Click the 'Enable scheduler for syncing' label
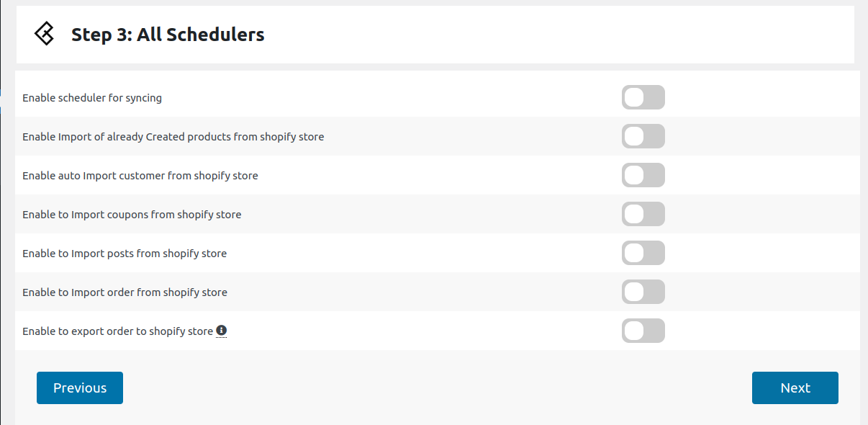The image size is (868, 425). pyautogui.click(x=92, y=98)
